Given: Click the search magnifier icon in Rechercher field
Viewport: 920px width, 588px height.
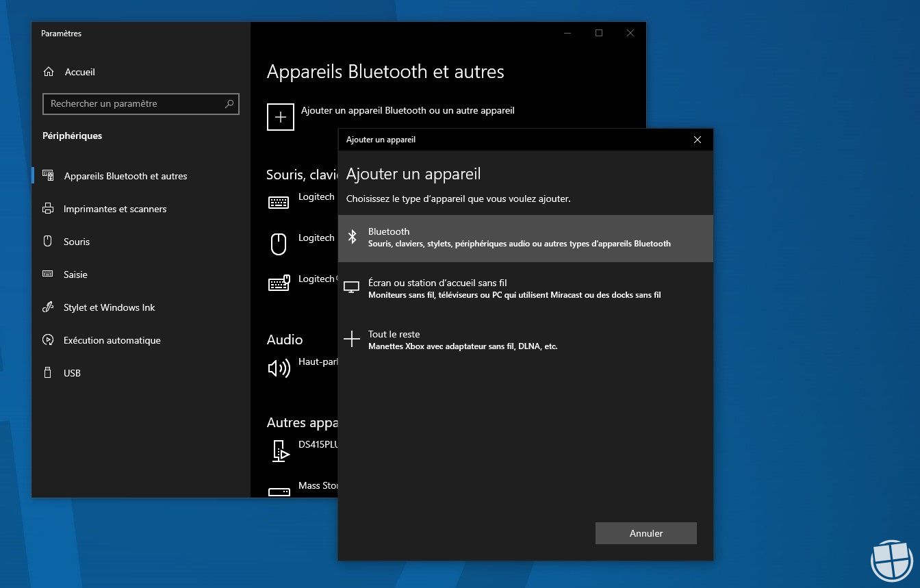Looking at the screenshot, I should tap(229, 104).
